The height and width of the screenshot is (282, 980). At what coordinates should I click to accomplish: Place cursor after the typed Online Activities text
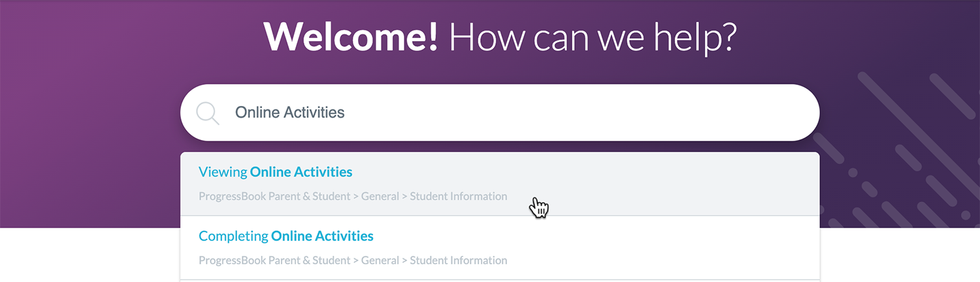(346, 113)
